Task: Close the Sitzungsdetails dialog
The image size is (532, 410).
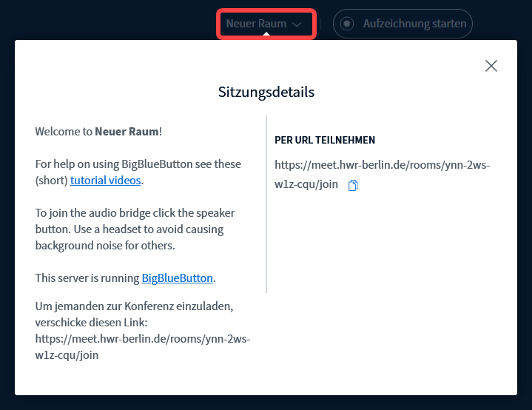Action: click(491, 66)
